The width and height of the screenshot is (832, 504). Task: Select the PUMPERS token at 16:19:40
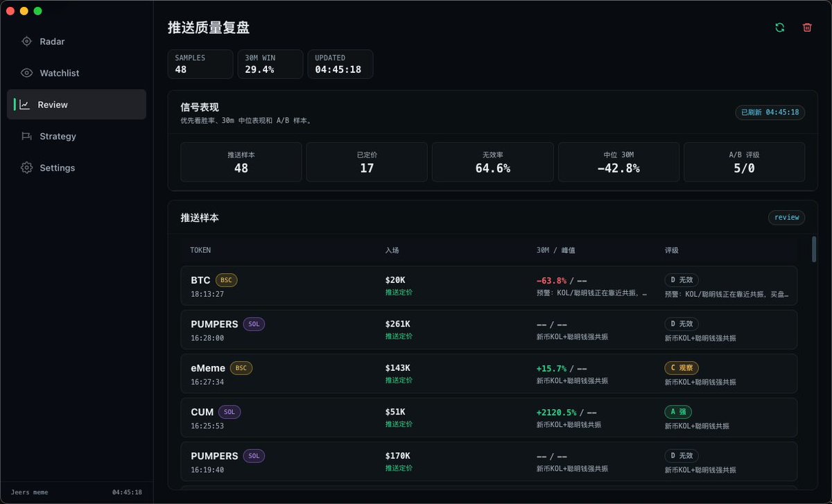pos(214,456)
